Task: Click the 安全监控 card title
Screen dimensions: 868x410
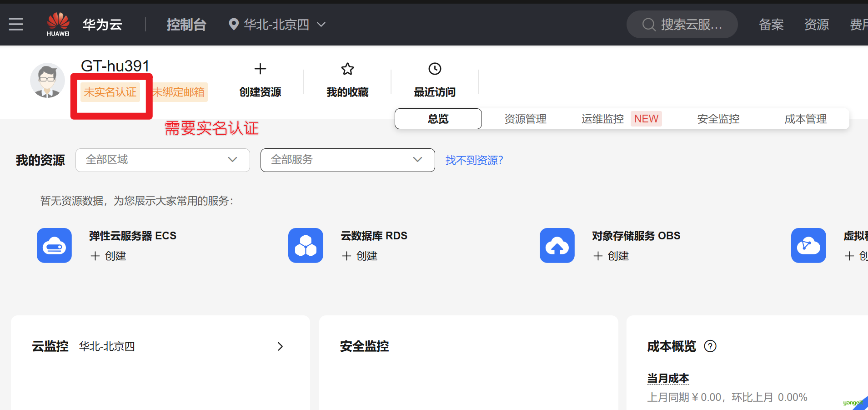Action: coord(364,346)
